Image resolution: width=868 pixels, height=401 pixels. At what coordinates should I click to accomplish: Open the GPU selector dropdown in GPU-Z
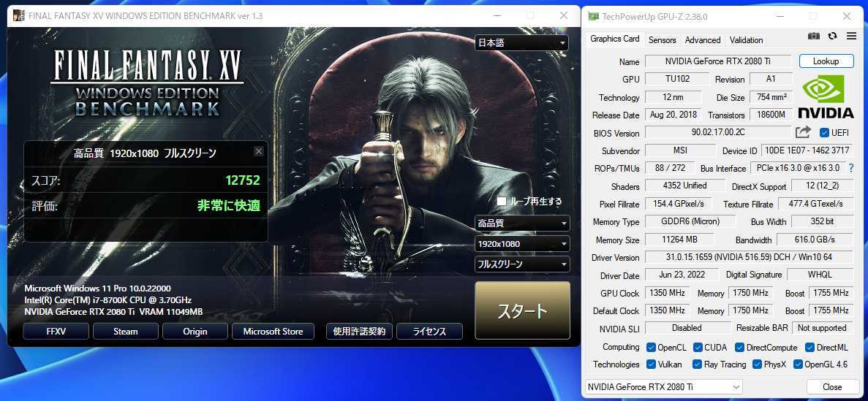664,386
